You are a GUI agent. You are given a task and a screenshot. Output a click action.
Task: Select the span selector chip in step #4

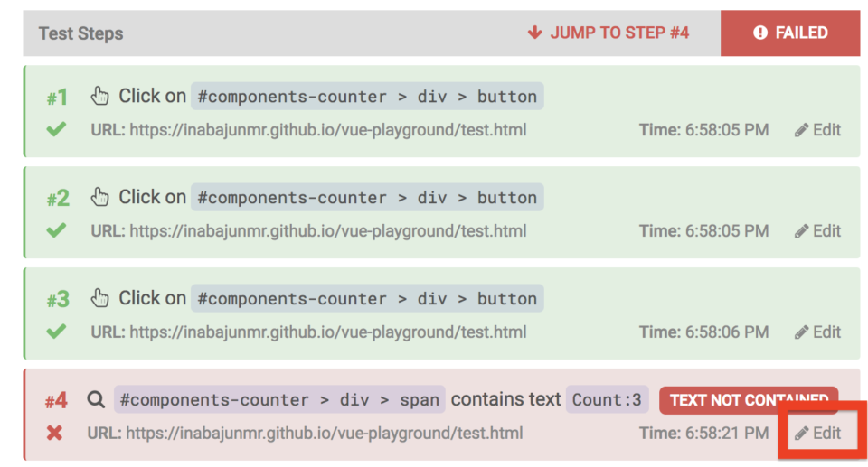279,399
